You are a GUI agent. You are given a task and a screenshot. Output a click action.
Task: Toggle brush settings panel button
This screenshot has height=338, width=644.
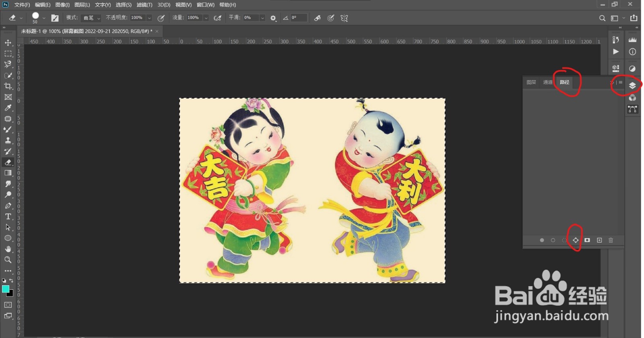click(55, 18)
